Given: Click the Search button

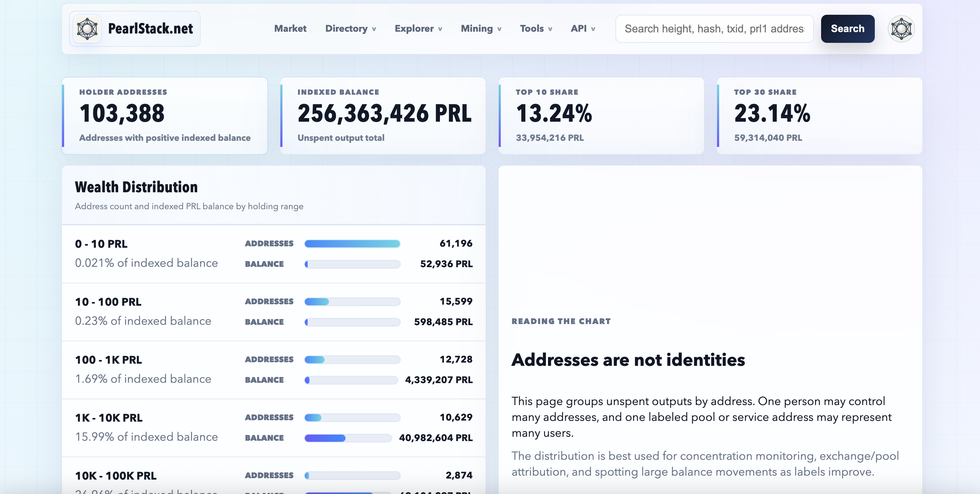Looking at the screenshot, I should click(x=847, y=28).
